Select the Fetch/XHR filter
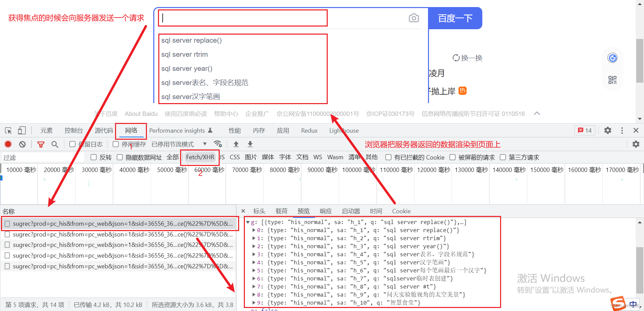The image size is (644, 311). click(200, 157)
